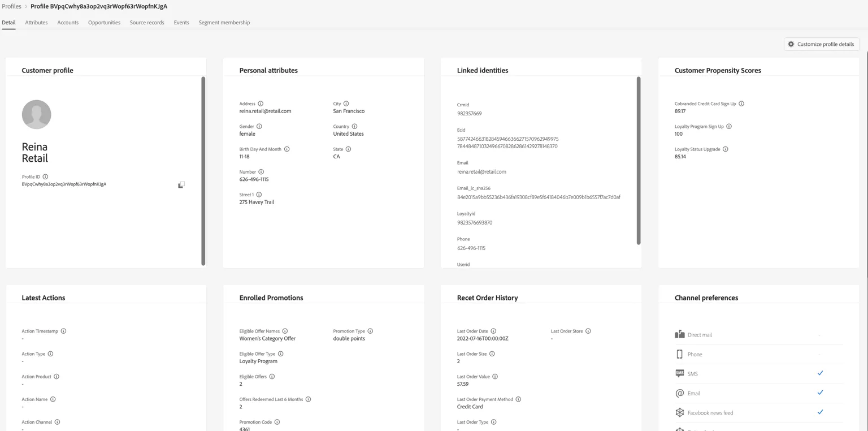Viewport: 868px width, 431px height.
Task: Click info icon beside Promotion Type
Action: point(370,331)
